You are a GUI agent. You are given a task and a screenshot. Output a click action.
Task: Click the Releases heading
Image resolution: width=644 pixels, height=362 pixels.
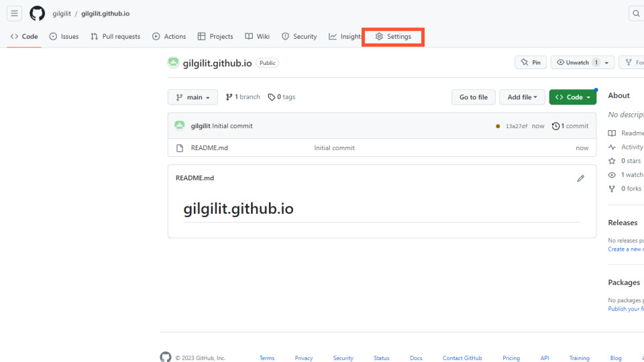[623, 223]
